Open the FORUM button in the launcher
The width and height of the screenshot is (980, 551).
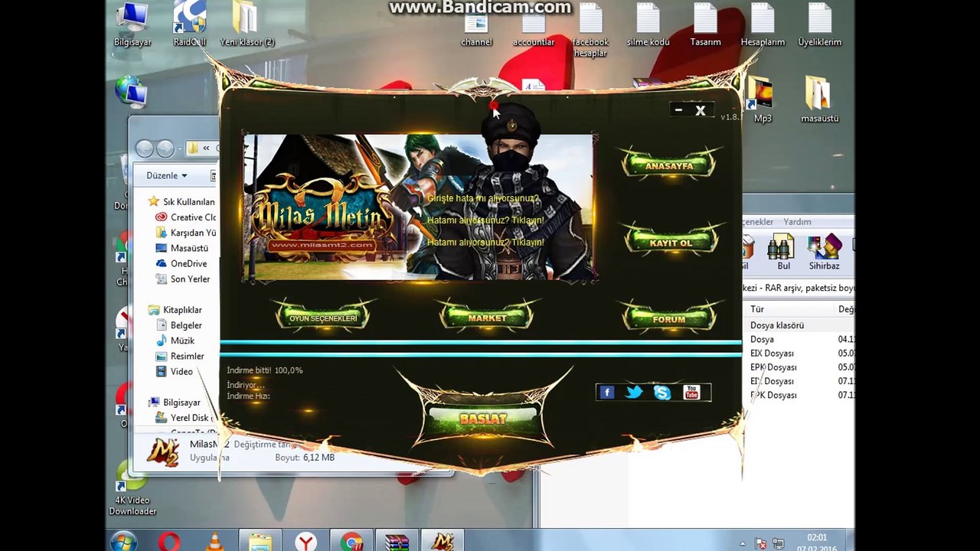(669, 319)
